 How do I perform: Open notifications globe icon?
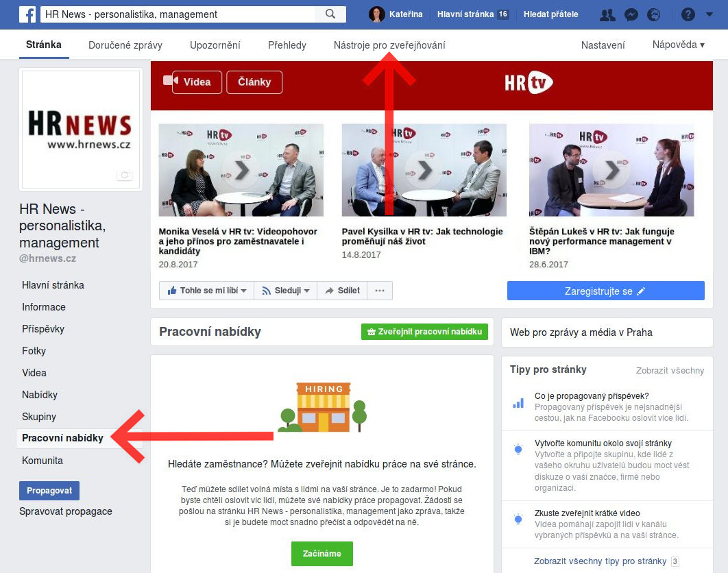(x=654, y=15)
